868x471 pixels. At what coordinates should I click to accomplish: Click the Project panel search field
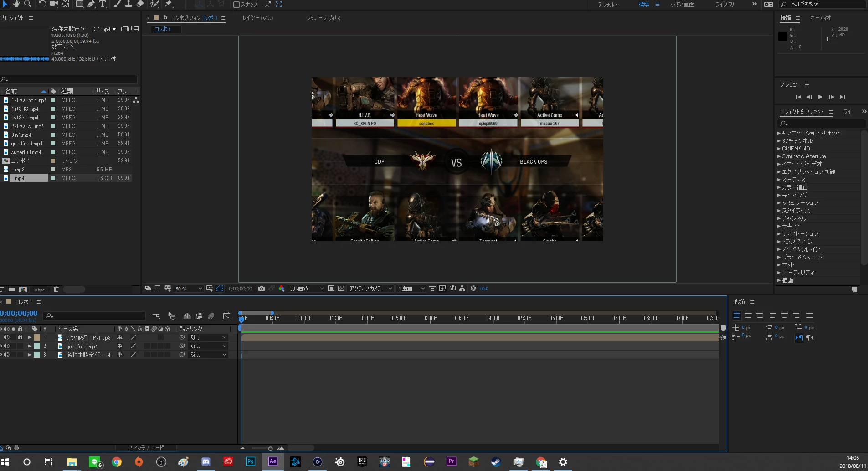(69, 79)
